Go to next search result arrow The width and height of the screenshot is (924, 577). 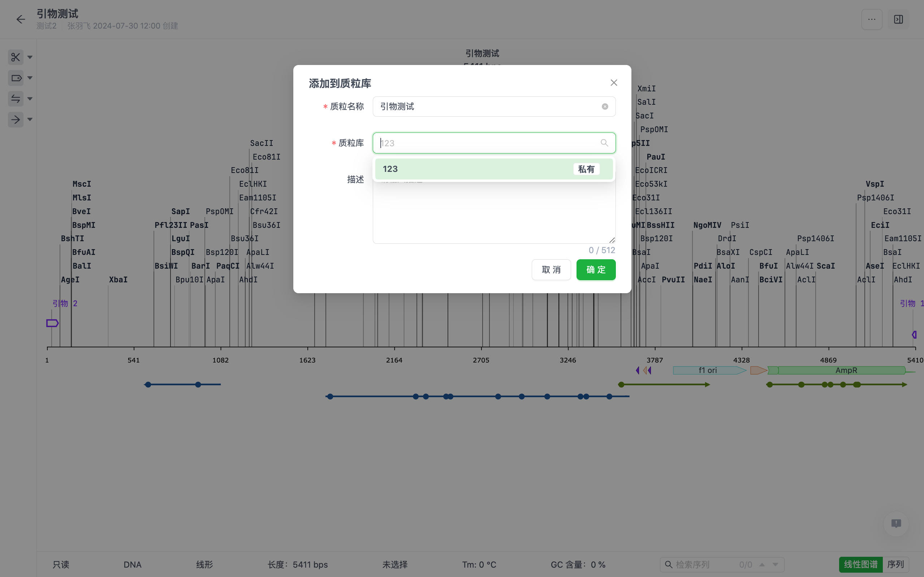[x=775, y=564]
